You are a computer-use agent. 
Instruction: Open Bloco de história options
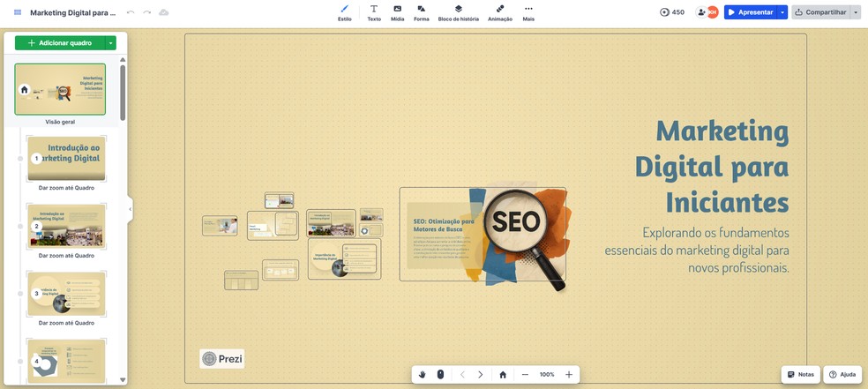[459, 13]
